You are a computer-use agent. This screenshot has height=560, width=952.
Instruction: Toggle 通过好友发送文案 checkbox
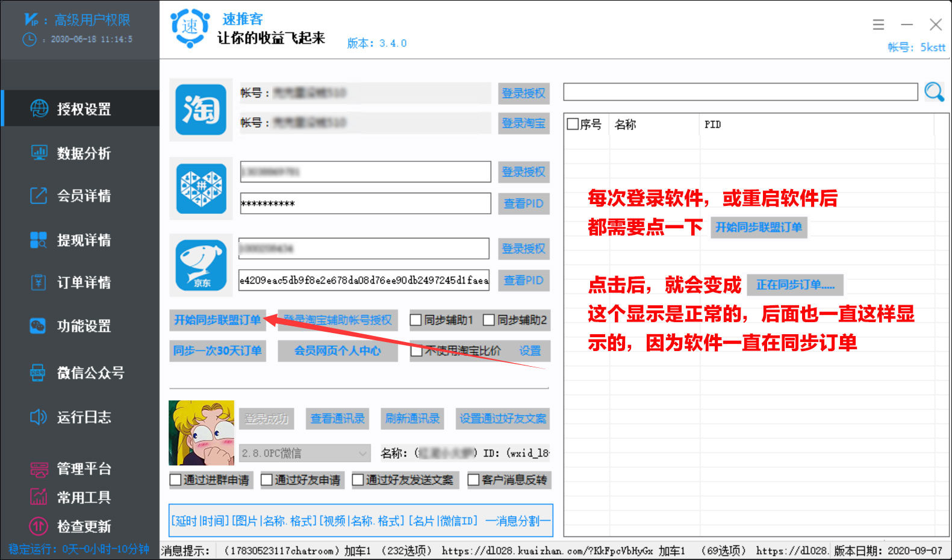tap(358, 480)
